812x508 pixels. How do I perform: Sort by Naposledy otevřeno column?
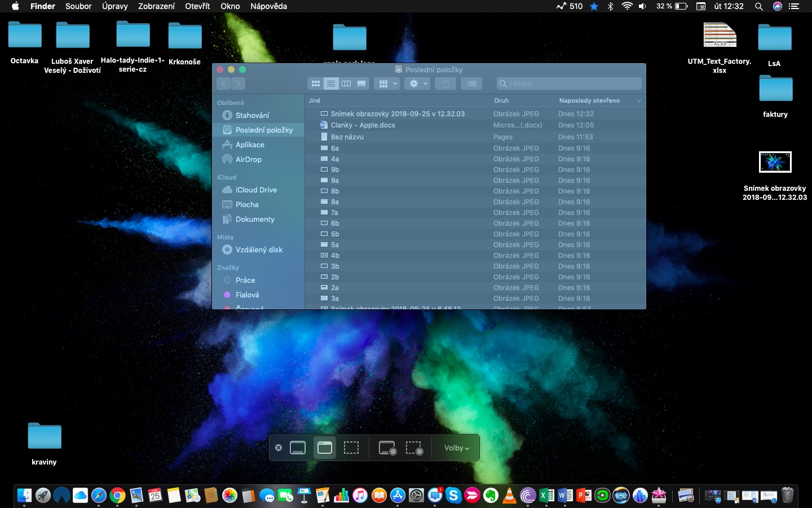[x=589, y=100]
